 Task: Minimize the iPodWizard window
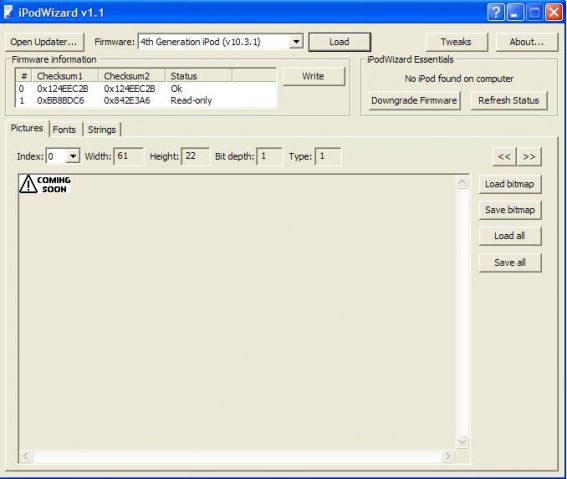pos(515,12)
